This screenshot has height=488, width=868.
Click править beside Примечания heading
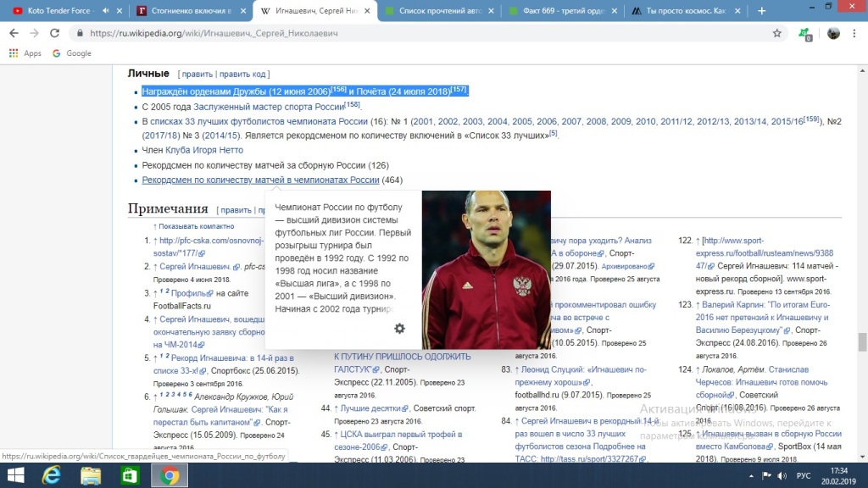(x=236, y=210)
